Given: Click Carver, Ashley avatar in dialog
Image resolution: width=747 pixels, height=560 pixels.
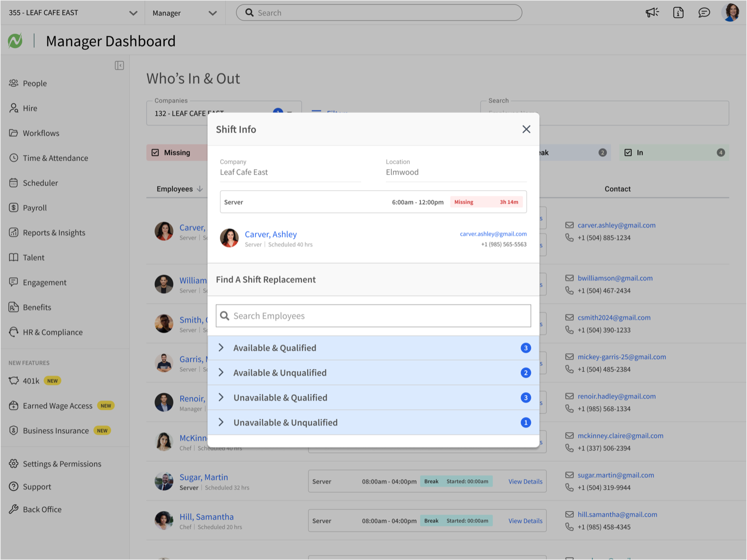Looking at the screenshot, I should (x=229, y=238).
